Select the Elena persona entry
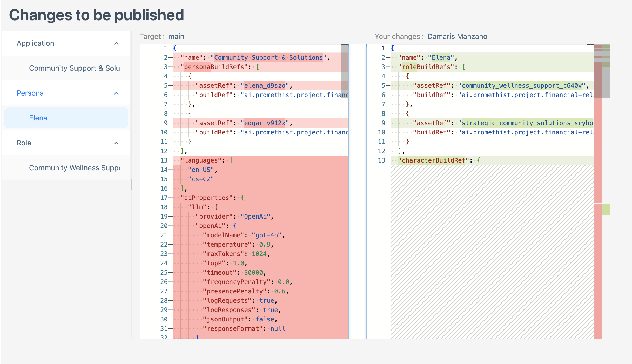Image resolution: width=632 pixels, height=364 pixels. click(x=38, y=118)
